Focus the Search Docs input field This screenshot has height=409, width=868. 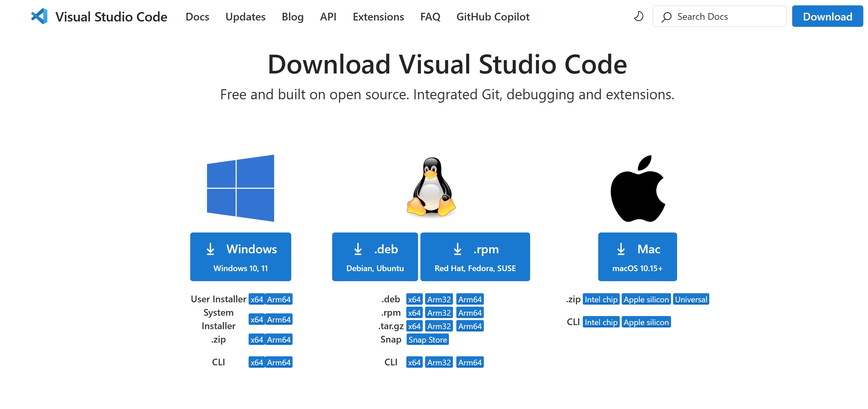[719, 16]
